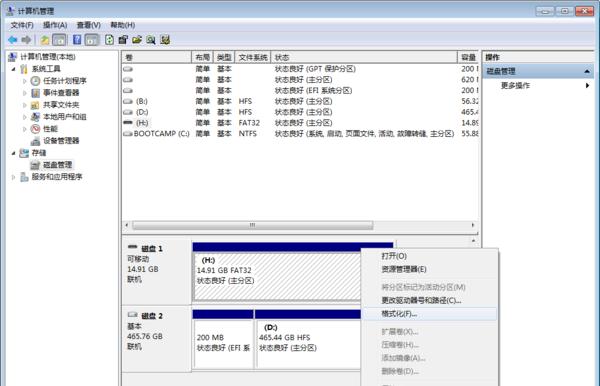Click the 文件系统 column header

(253, 57)
